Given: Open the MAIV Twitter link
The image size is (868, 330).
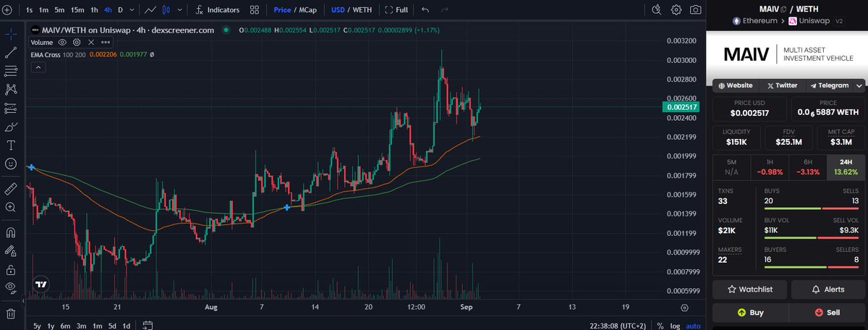Looking at the screenshot, I should (x=782, y=85).
